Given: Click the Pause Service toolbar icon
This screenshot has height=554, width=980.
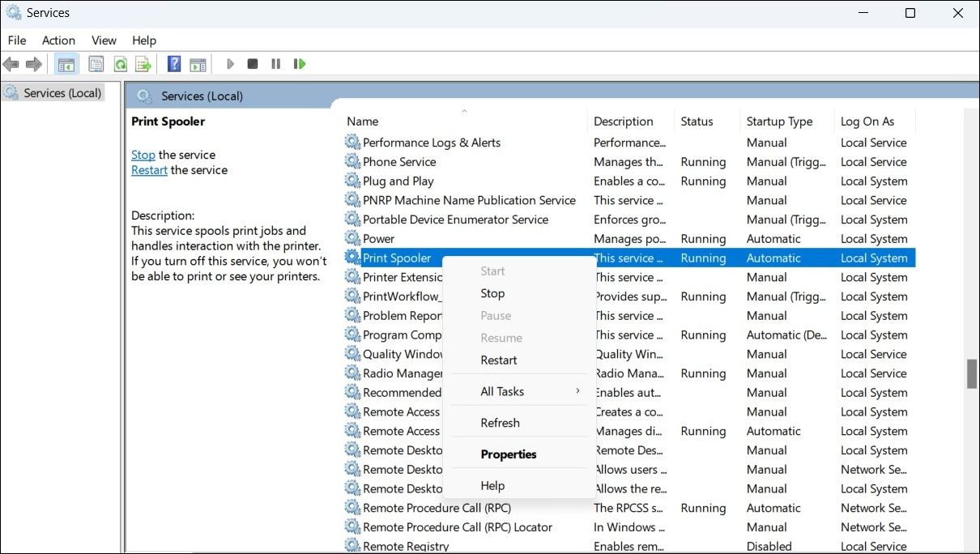Looking at the screenshot, I should 276,64.
